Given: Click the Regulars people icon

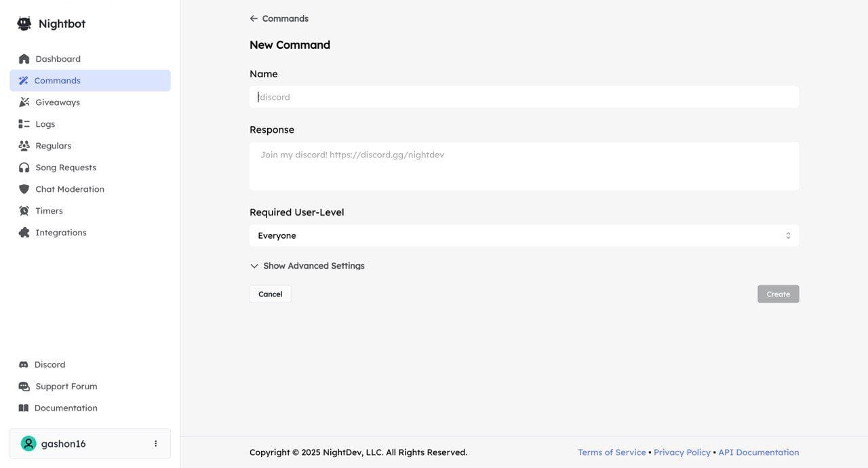Looking at the screenshot, I should (x=24, y=146).
